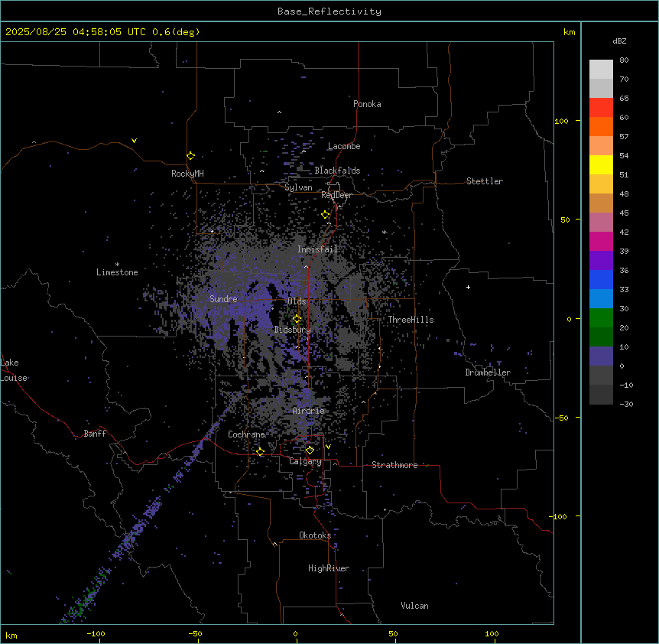Viewport: 659px width, 644px height.
Task: Click the Limestone label on the map
Action: pyautogui.click(x=117, y=272)
